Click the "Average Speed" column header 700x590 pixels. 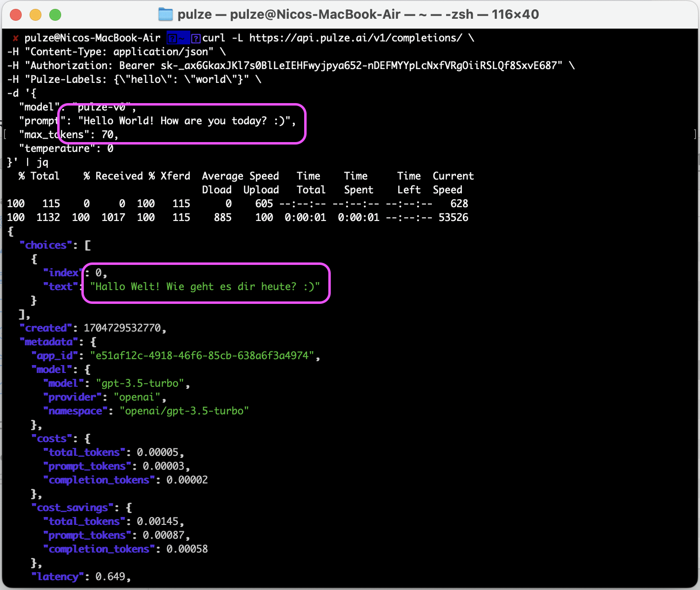pos(241,176)
